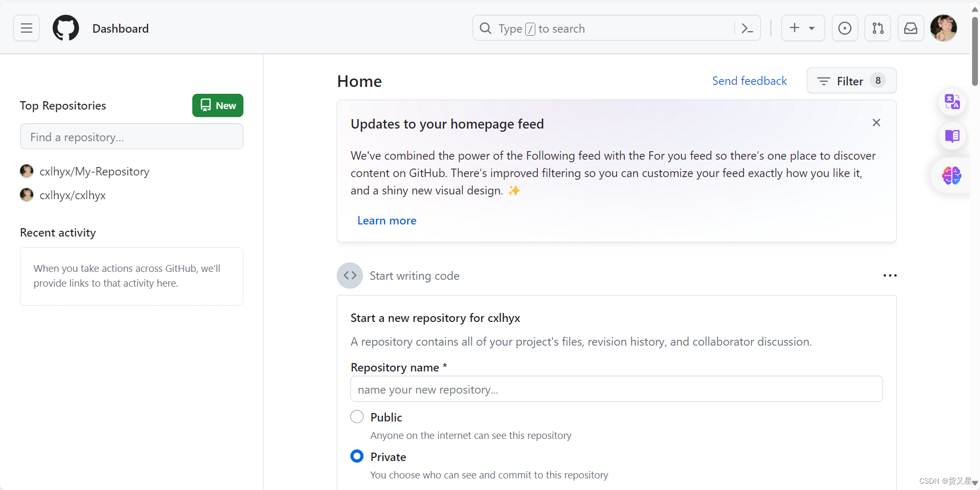
Task: Open the Filter feed menu
Action: (851, 81)
